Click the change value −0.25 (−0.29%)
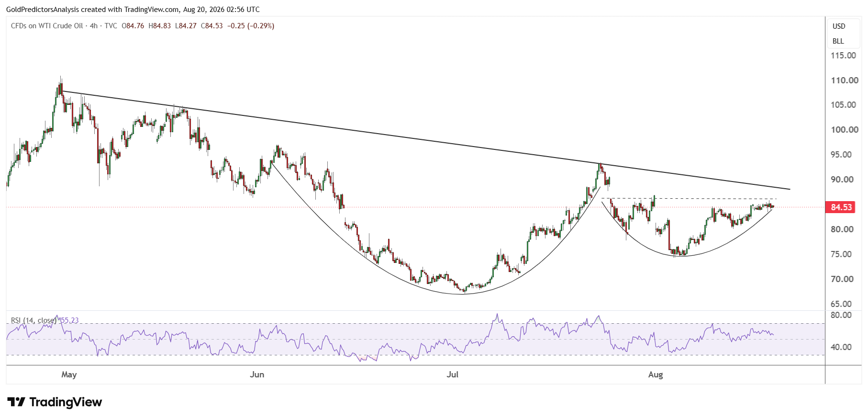 [251, 26]
